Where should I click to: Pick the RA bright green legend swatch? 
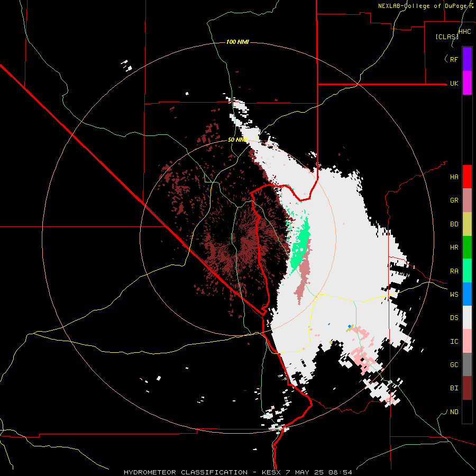467,271
